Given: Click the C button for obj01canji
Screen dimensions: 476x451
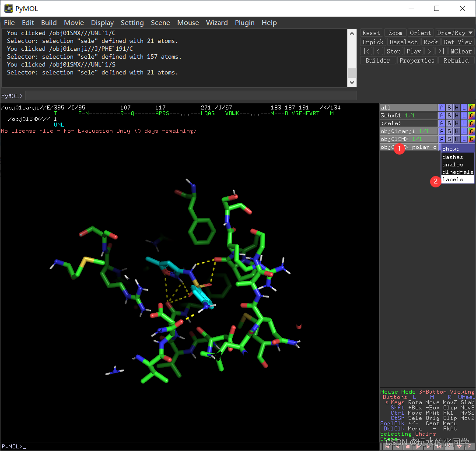Looking at the screenshot, I should [x=471, y=131].
